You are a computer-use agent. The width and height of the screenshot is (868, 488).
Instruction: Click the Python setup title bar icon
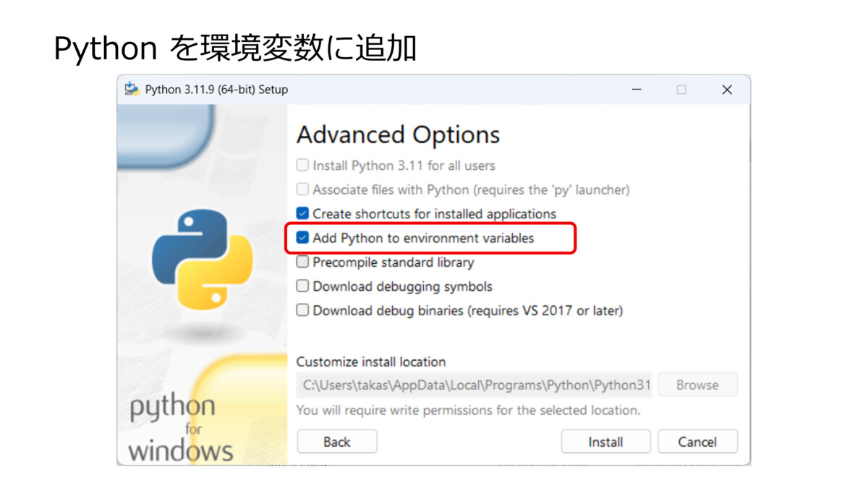point(131,90)
